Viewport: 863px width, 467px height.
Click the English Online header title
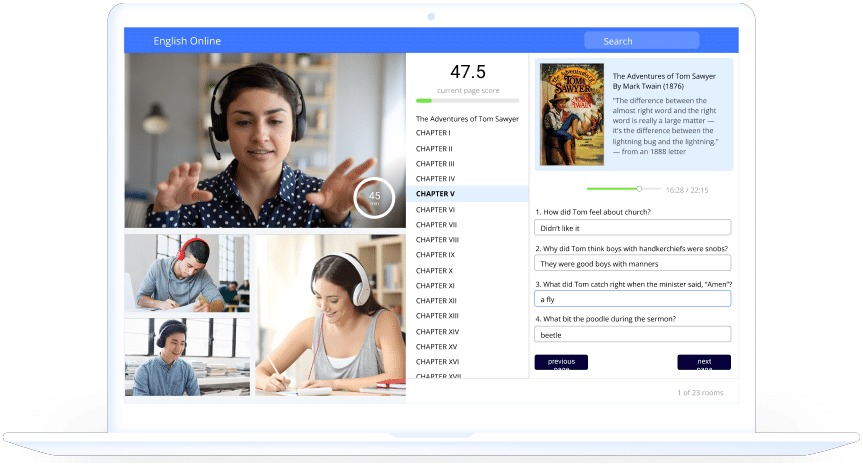pos(187,41)
